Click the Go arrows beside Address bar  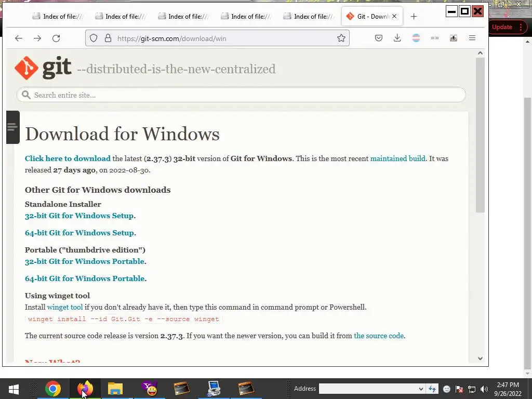[x=432, y=389]
